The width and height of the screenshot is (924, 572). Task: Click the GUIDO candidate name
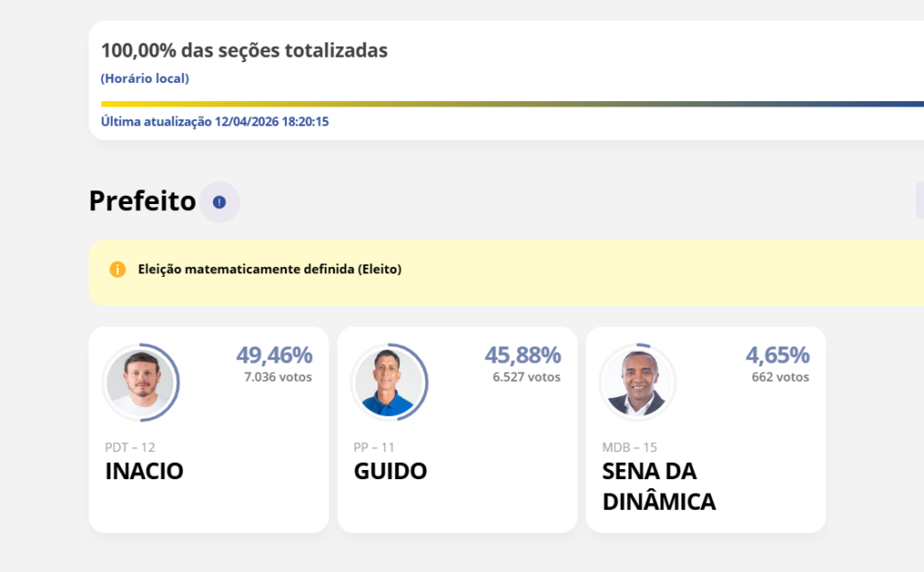pos(390,471)
